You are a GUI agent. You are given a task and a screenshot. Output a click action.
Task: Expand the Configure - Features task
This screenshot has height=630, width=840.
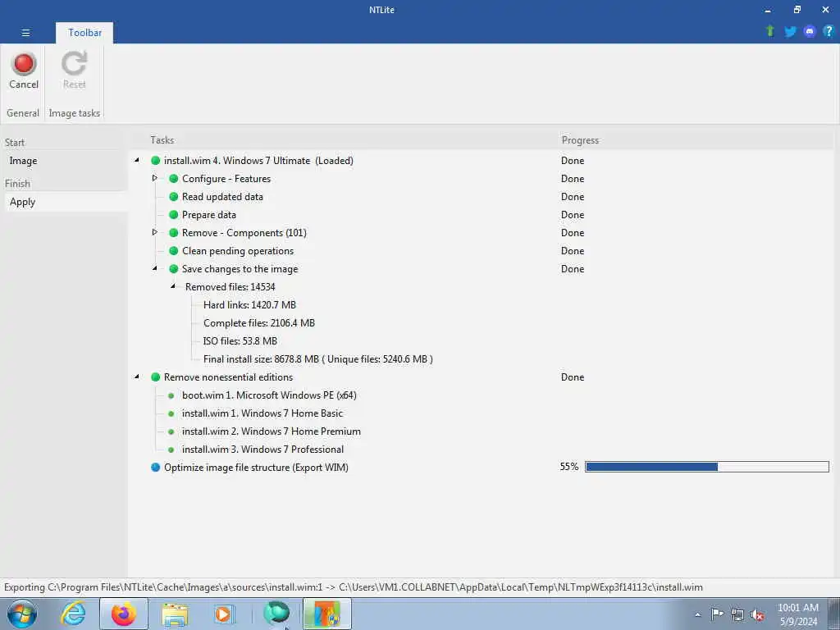point(155,178)
